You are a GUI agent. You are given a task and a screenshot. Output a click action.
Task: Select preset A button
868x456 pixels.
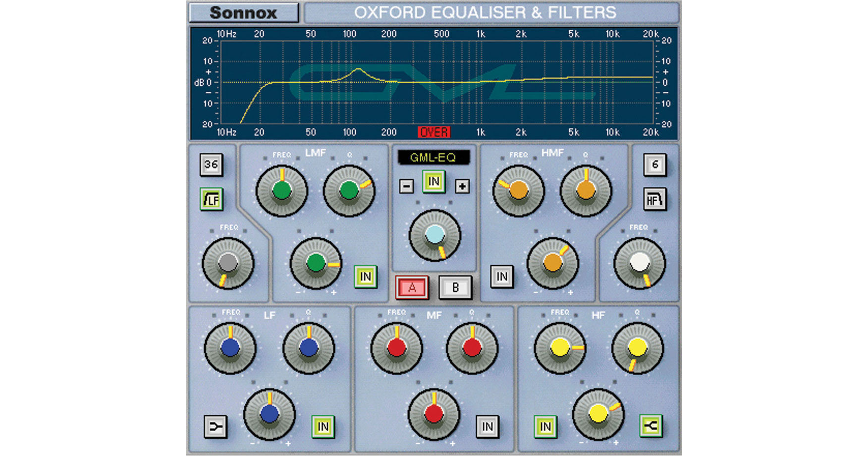coord(412,287)
